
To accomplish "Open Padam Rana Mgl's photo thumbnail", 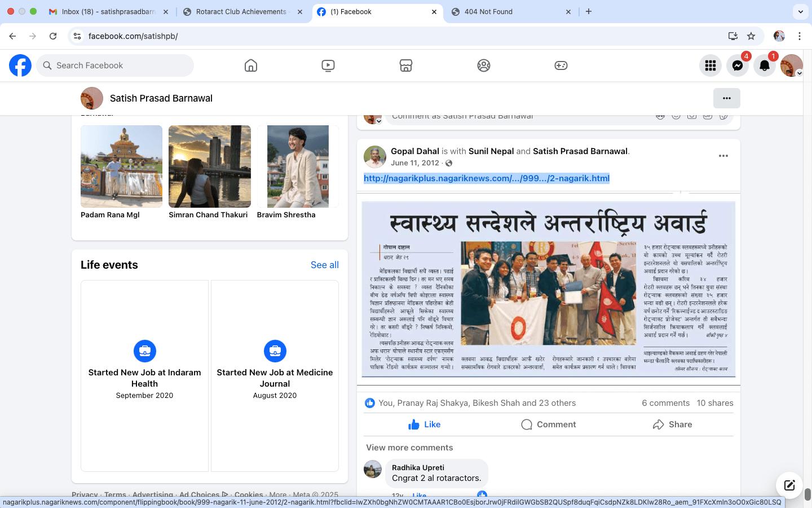I will pyautogui.click(x=121, y=167).
